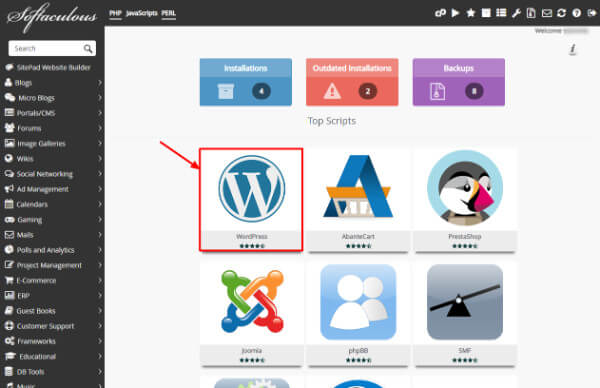The height and width of the screenshot is (388, 600).
Task: Switch to the PERL scripts tab
Action: (x=168, y=13)
